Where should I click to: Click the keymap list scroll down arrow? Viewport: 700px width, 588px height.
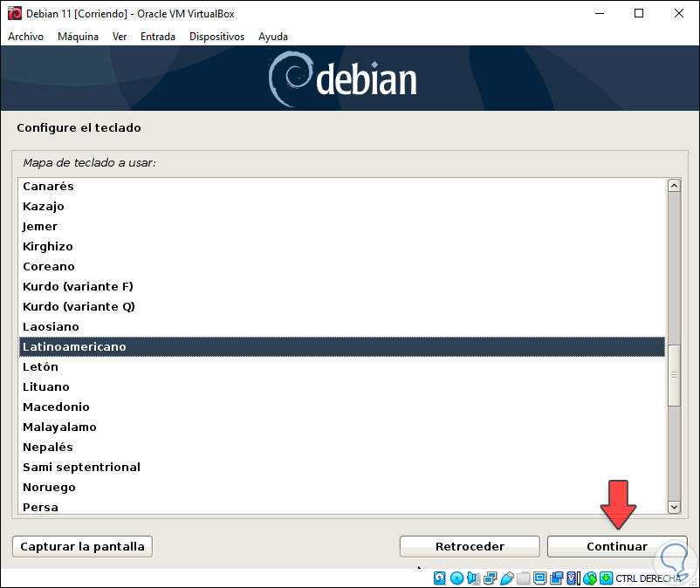(x=674, y=507)
